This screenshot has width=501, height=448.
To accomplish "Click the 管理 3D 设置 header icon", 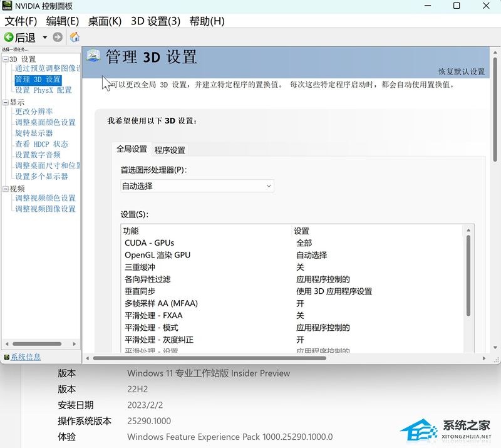I will 93,56.
